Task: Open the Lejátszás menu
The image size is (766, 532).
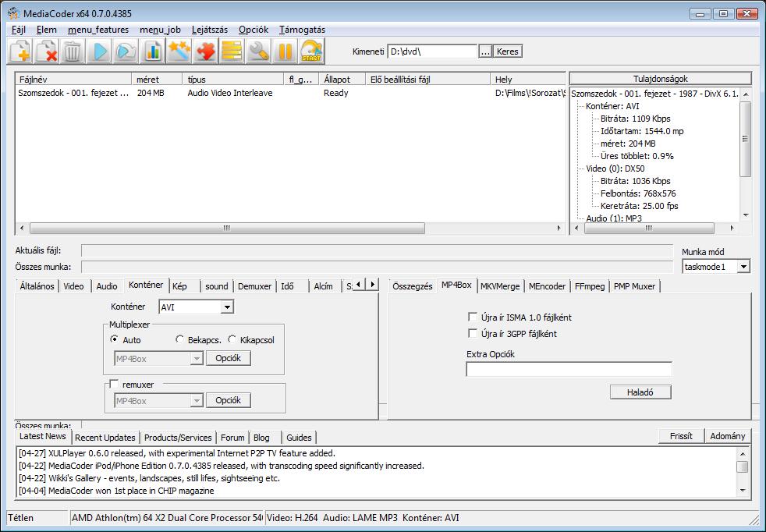Action: [x=210, y=30]
